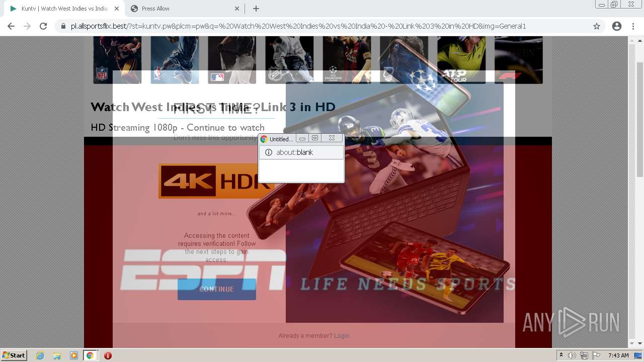
Task: Click the laptop sports promo image
Action: [x=394, y=203]
